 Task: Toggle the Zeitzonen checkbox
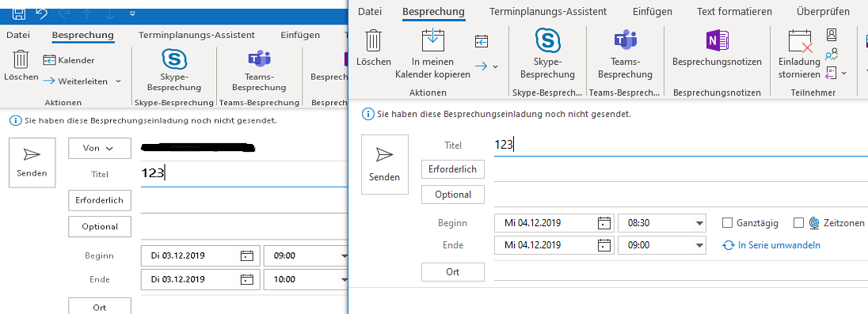tap(798, 223)
